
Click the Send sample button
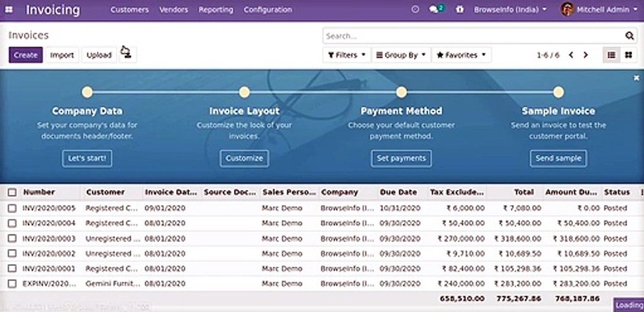(x=559, y=158)
